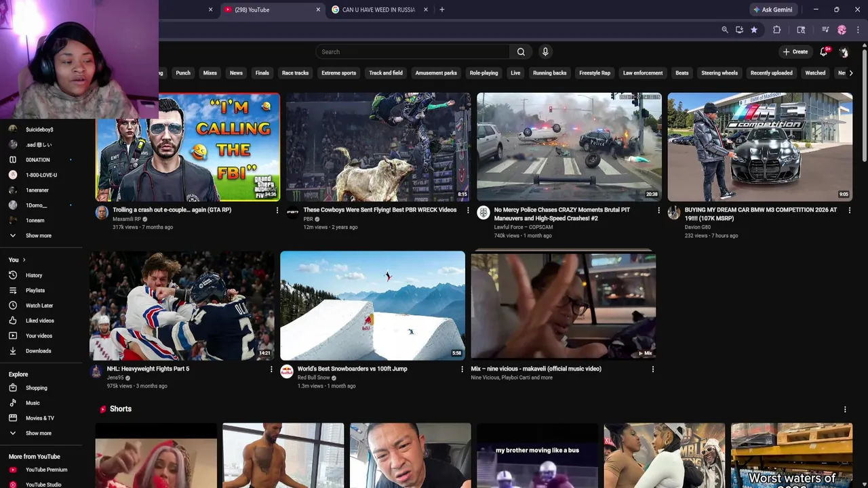This screenshot has height=488, width=868.
Task: Open 00NATION subscription channel
Action: [x=37, y=160]
